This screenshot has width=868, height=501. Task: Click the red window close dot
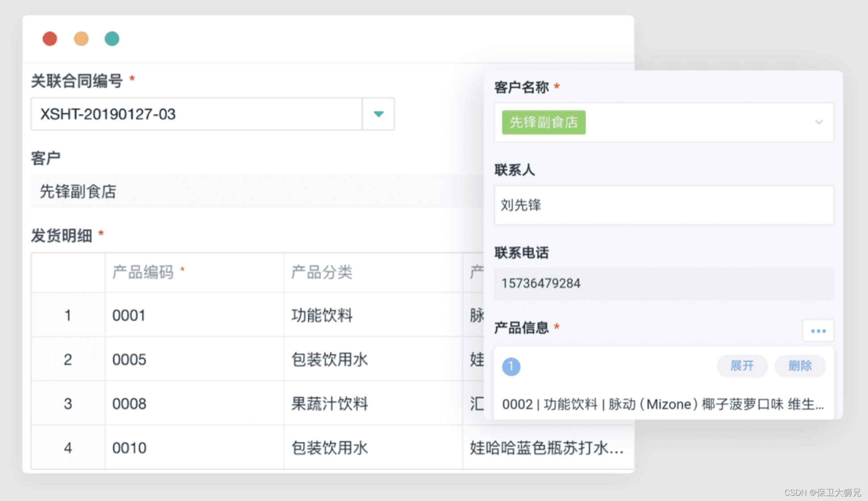tap(50, 39)
